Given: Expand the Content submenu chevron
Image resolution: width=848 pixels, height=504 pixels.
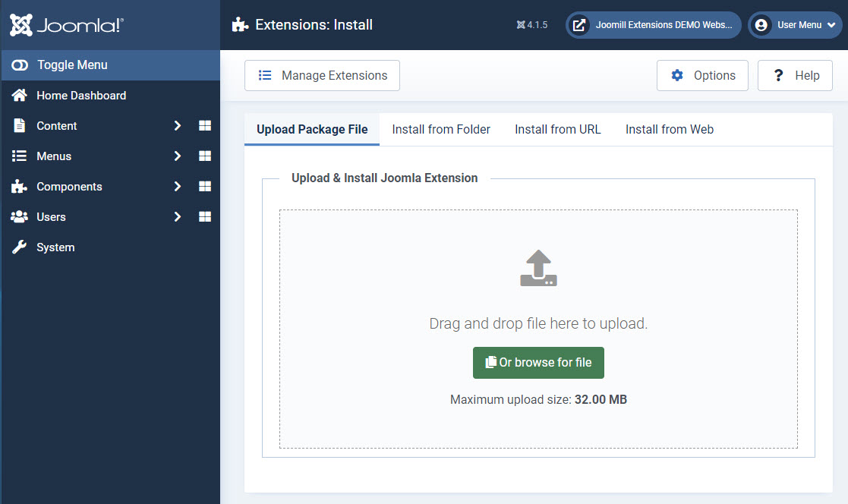Looking at the screenshot, I should point(178,126).
